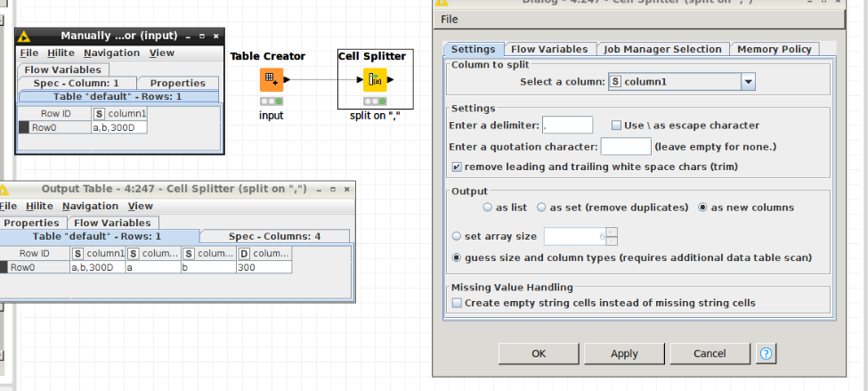Viewport: 868px width, 391px height.
Task: Switch to Memory Policy tab
Action: (775, 49)
